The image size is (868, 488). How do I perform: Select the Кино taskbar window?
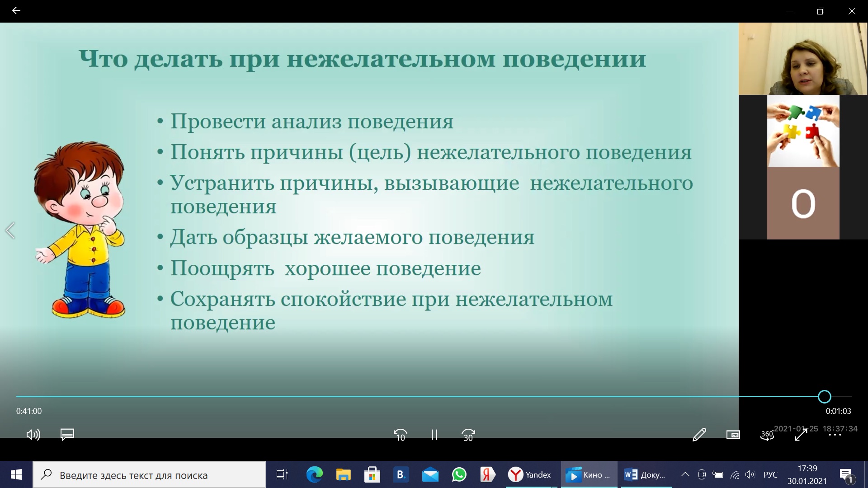(x=589, y=474)
